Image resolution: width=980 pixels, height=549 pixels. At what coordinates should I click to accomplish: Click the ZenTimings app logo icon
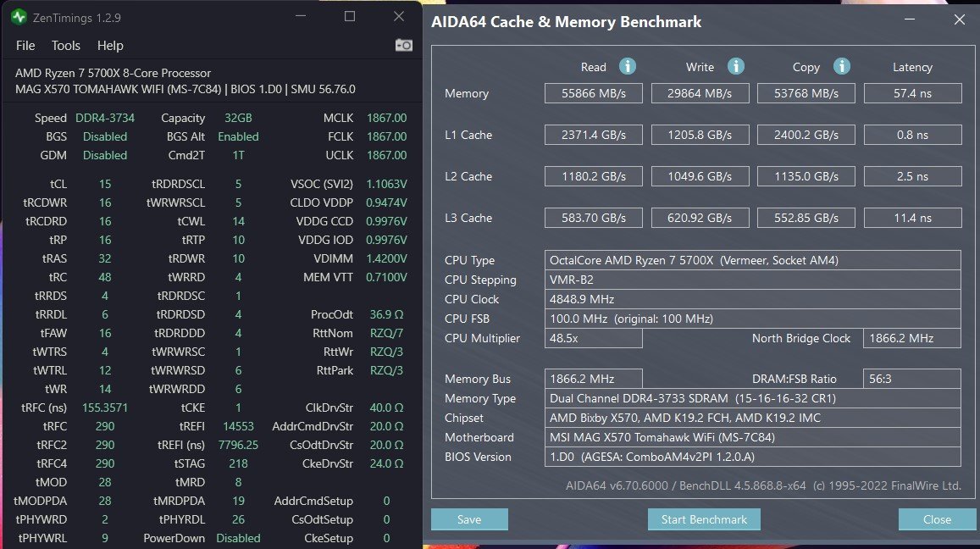pyautogui.click(x=19, y=18)
